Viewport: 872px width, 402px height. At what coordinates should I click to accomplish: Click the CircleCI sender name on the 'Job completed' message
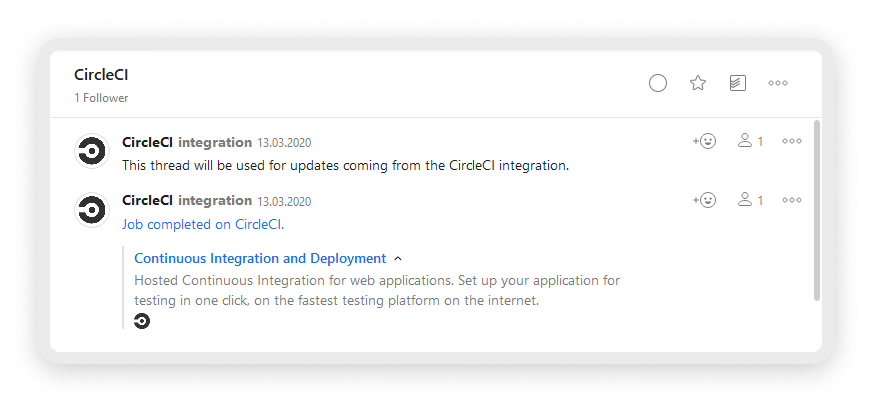147,201
